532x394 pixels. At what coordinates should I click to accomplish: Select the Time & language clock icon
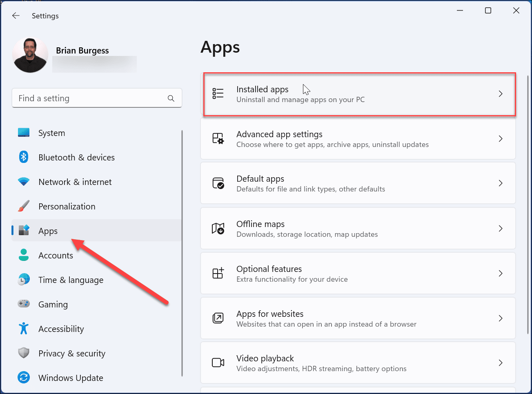click(x=24, y=280)
